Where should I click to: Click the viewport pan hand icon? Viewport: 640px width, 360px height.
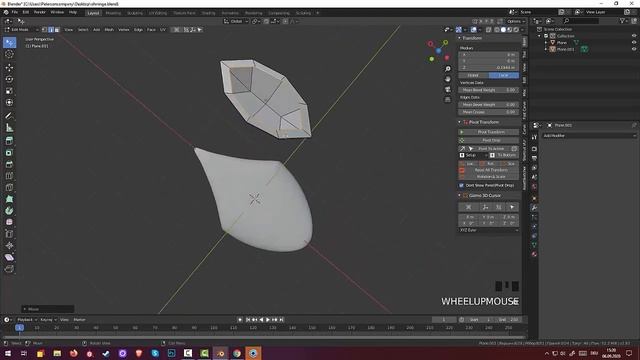click(x=448, y=79)
